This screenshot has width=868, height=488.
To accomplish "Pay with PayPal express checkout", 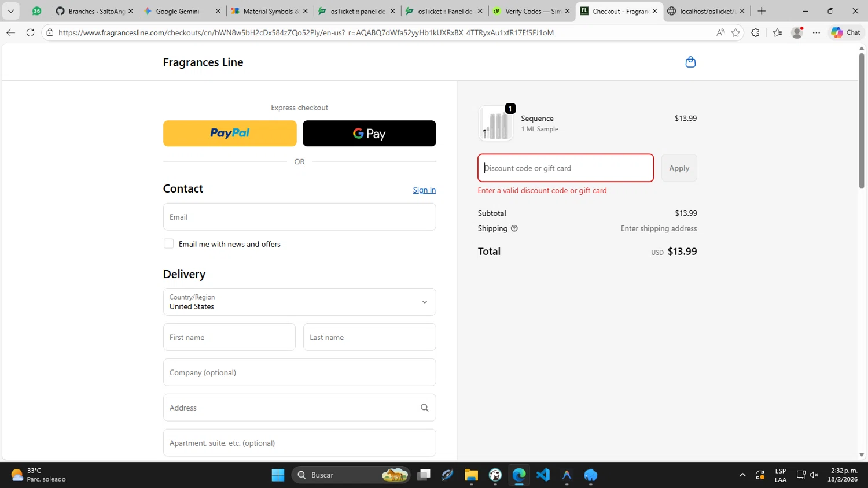I will (x=230, y=133).
